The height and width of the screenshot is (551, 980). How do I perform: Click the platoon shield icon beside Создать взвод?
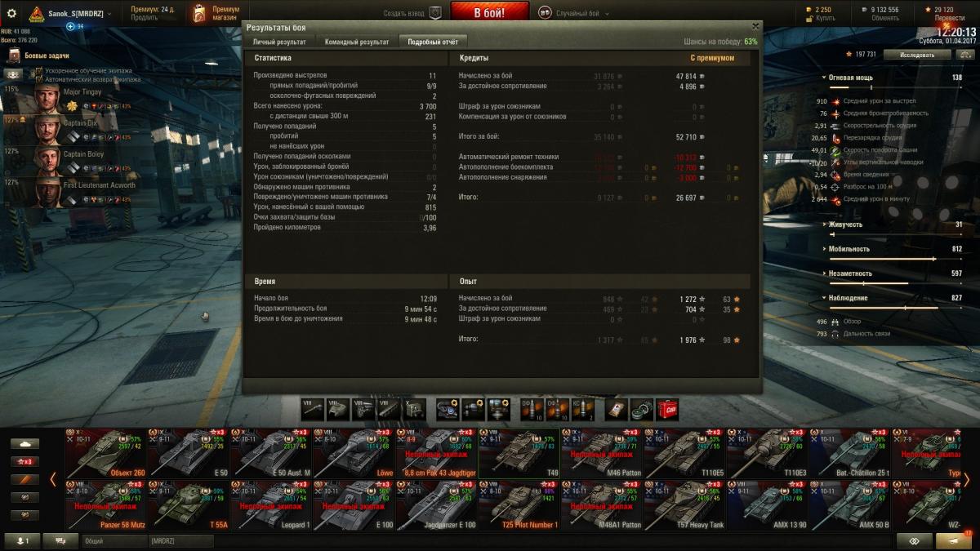point(435,13)
